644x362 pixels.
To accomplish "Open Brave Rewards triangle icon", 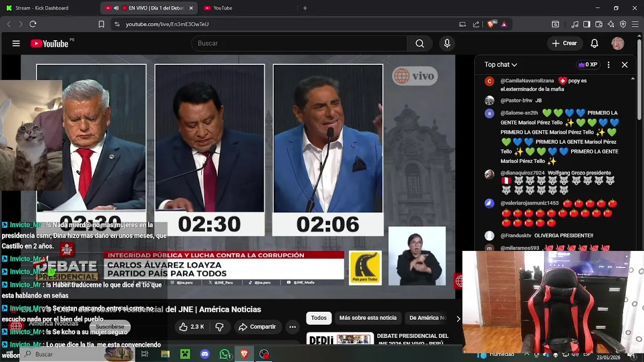I will [x=504, y=24].
